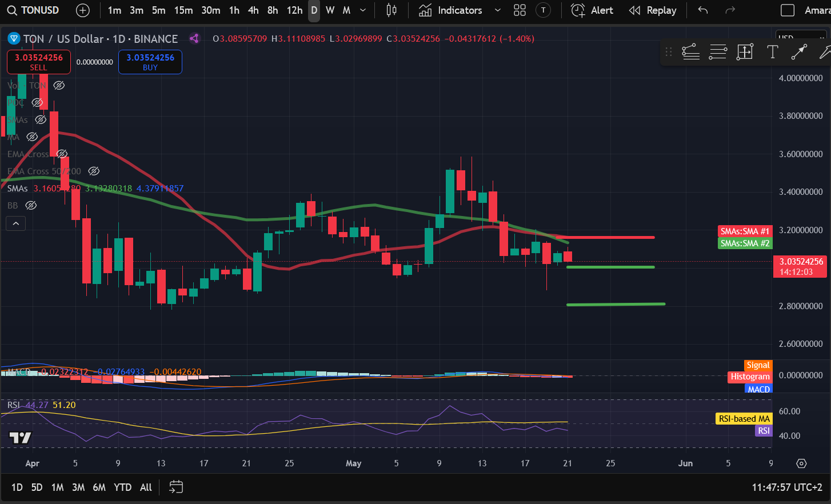The image size is (831, 504).
Task: Show the Vol · TON indicator
Action: [59, 86]
